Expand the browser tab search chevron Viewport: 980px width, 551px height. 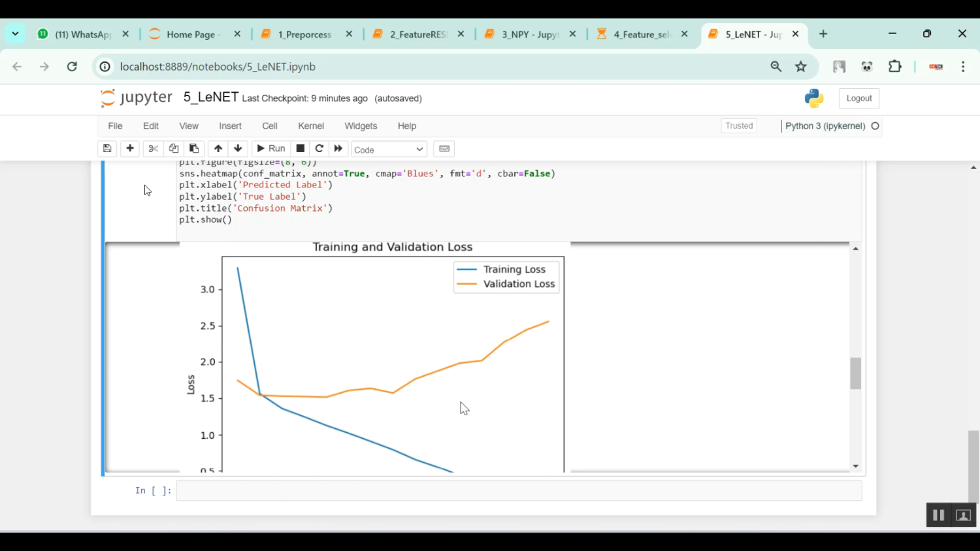coord(15,34)
